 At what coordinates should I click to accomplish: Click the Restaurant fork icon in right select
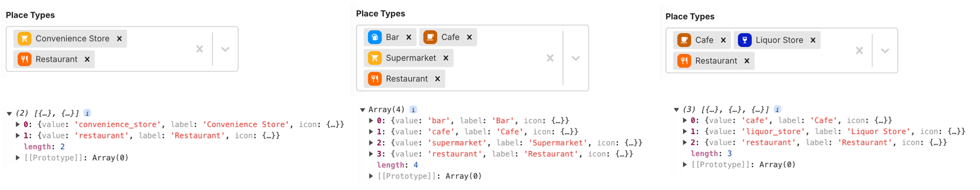click(x=684, y=61)
